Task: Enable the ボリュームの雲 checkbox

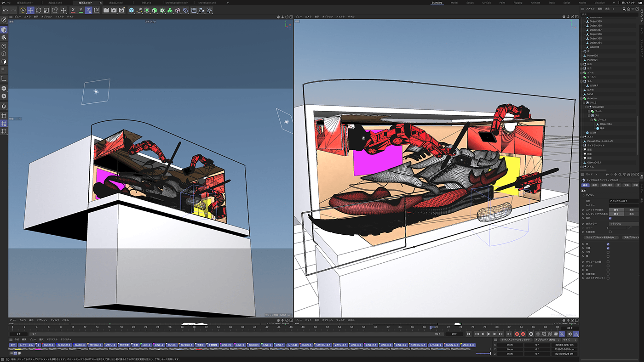Action: pyautogui.click(x=608, y=262)
